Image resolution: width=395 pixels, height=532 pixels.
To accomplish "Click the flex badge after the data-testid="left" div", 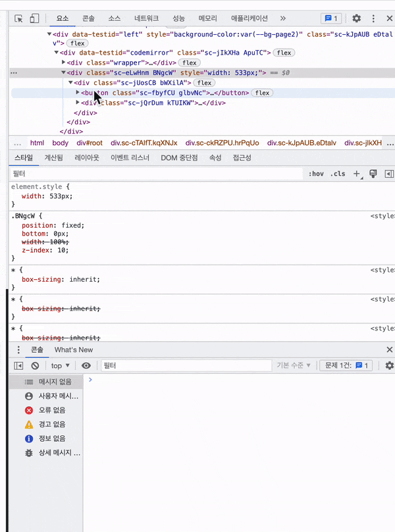I will coord(78,43).
